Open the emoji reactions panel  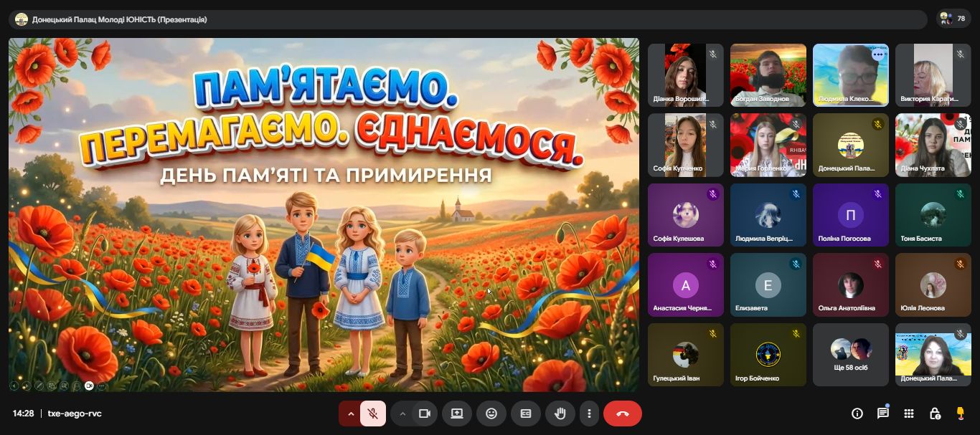(x=491, y=414)
